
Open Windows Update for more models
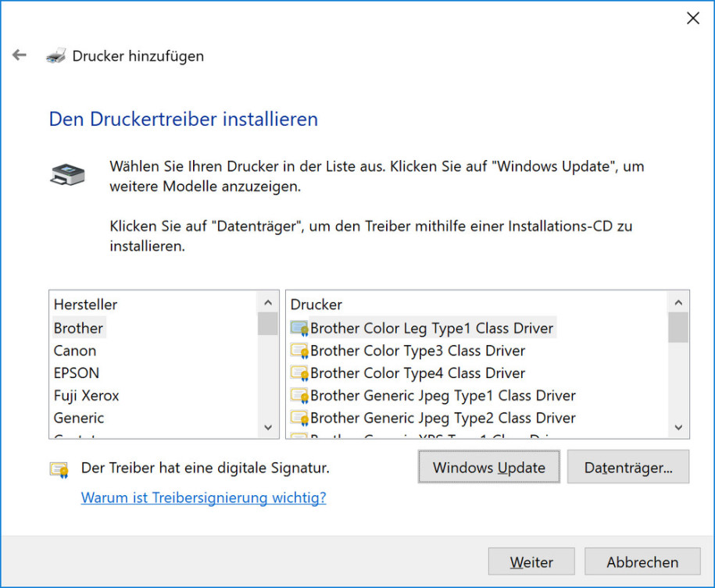pos(489,467)
